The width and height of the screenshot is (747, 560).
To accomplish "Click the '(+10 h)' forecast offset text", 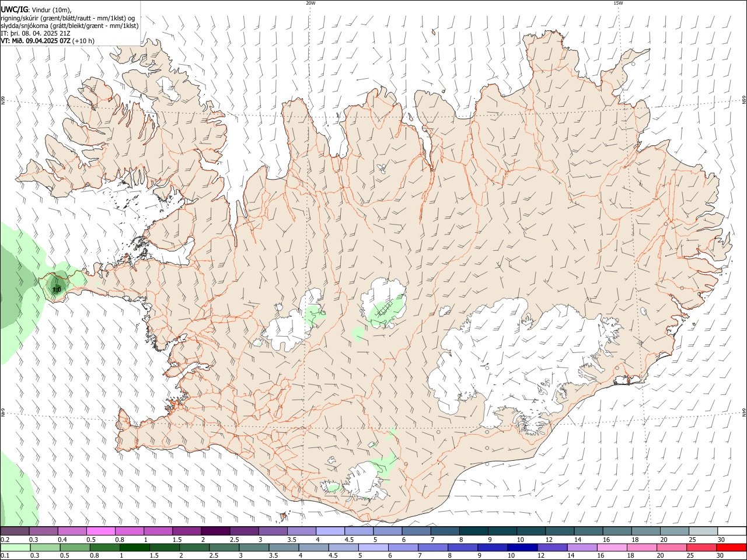I will click(x=84, y=41).
